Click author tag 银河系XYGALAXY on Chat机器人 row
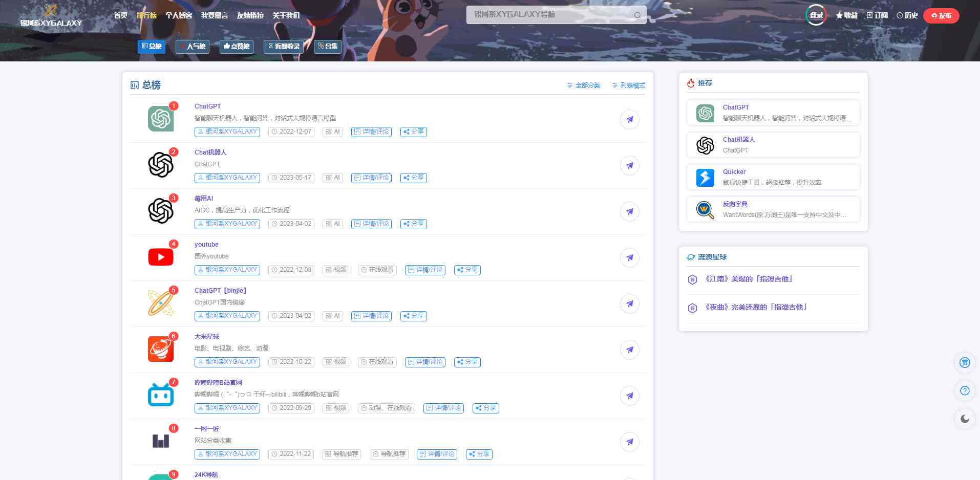The height and width of the screenshot is (480, 980). 227,178
